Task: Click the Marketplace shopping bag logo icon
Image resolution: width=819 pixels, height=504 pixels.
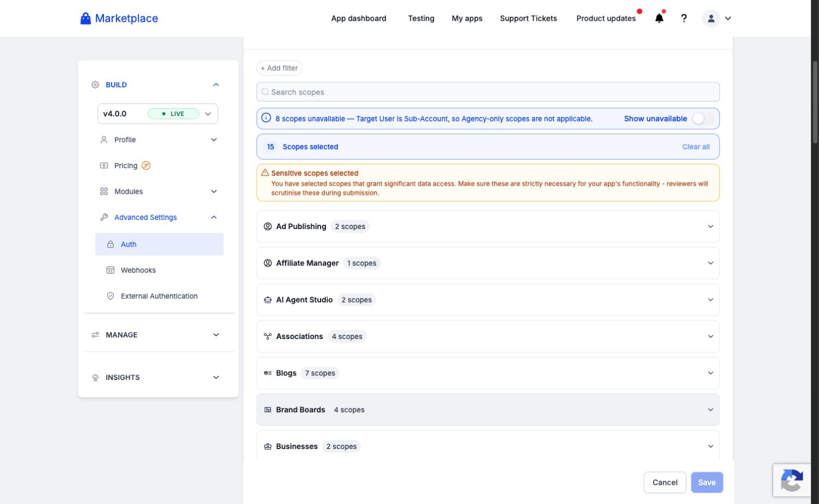Action: pyautogui.click(x=85, y=19)
